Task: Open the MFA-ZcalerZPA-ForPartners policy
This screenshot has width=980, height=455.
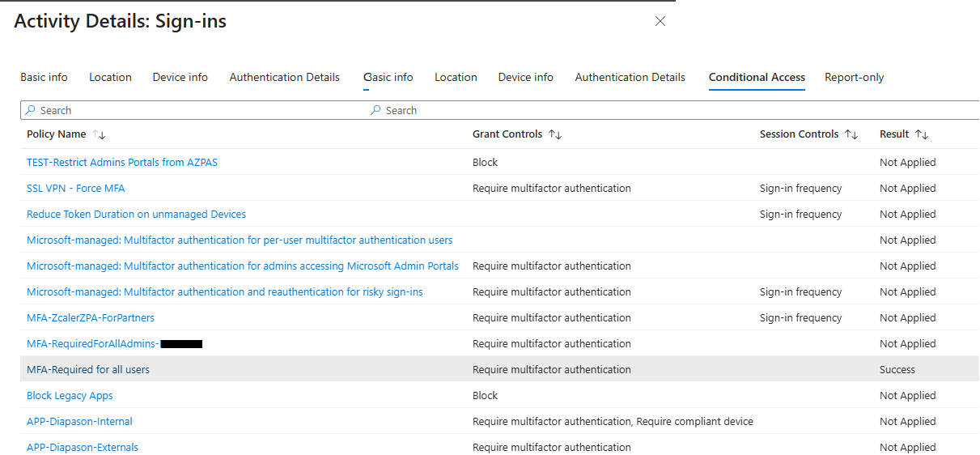Action: pos(91,318)
